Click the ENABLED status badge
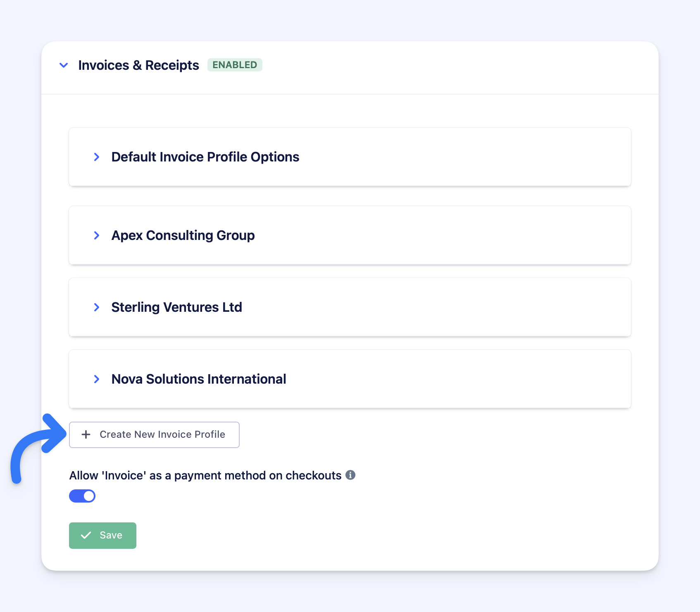The width and height of the screenshot is (700, 612). click(x=235, y=65)
